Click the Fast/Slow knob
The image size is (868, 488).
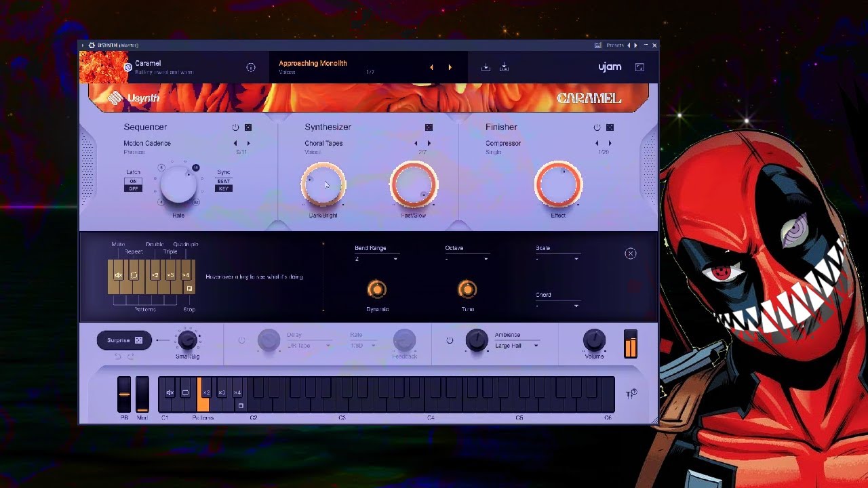[414, 184]
